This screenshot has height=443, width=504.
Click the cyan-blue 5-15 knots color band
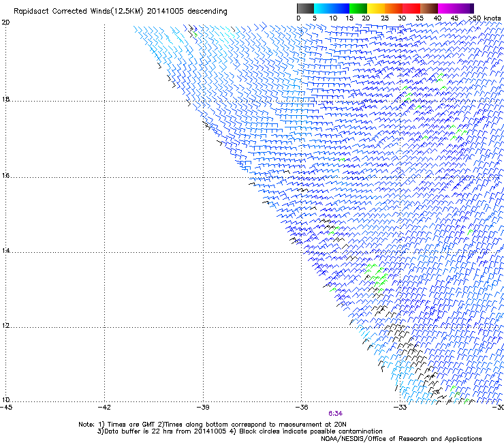pos(332,8)
